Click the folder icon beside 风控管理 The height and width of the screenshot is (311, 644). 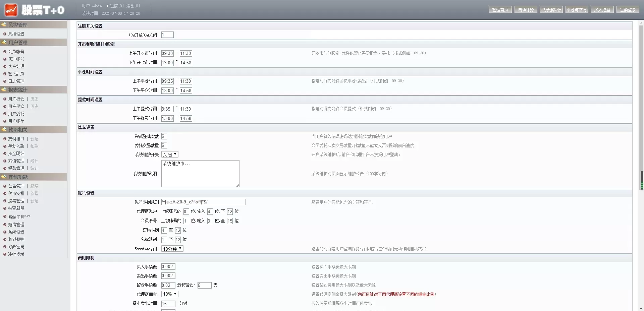4,24
